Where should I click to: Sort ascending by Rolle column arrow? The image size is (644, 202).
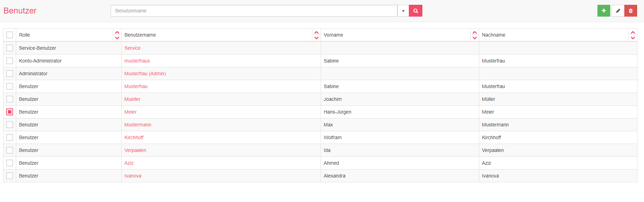click(x=117, y=32)
